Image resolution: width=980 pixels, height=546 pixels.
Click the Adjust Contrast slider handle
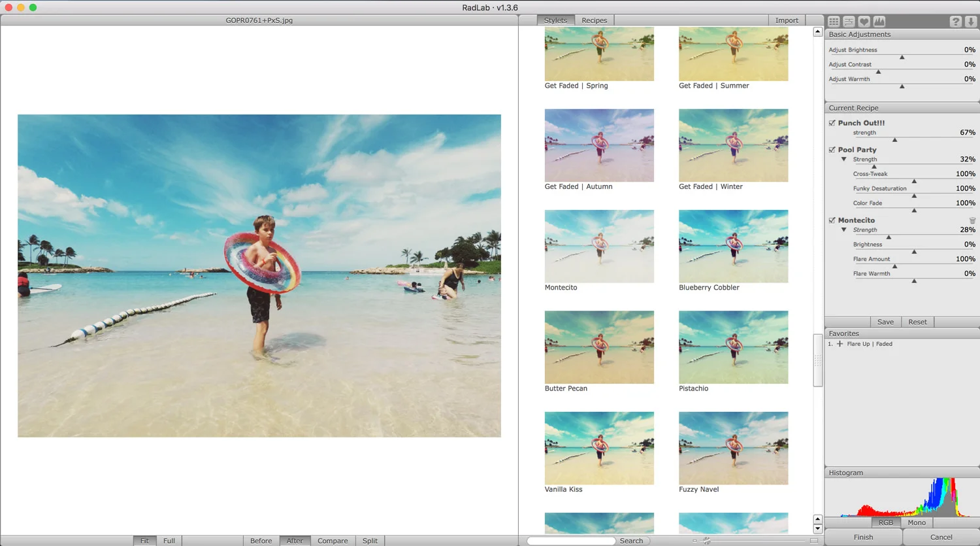(x=879, y=72)
